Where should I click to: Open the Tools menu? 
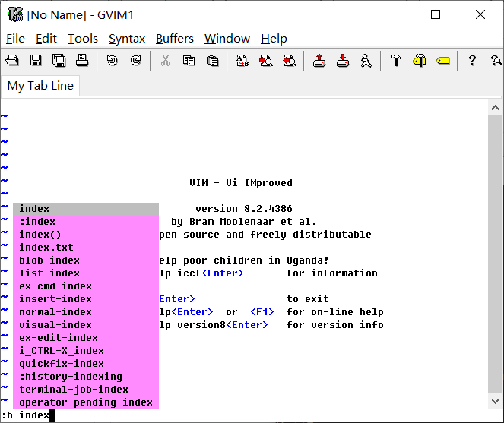(x=83, y=39)
